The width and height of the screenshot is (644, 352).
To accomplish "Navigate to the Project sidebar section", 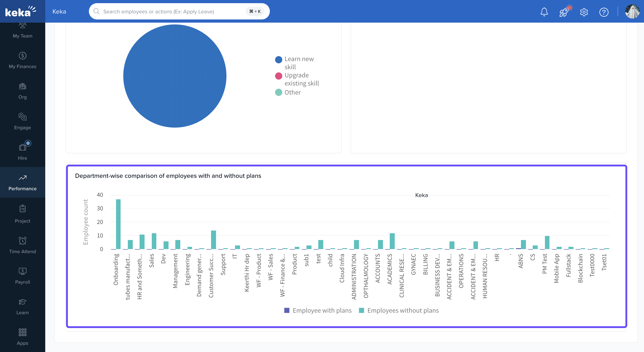I will pyautogui.click(x=22, y=214).
